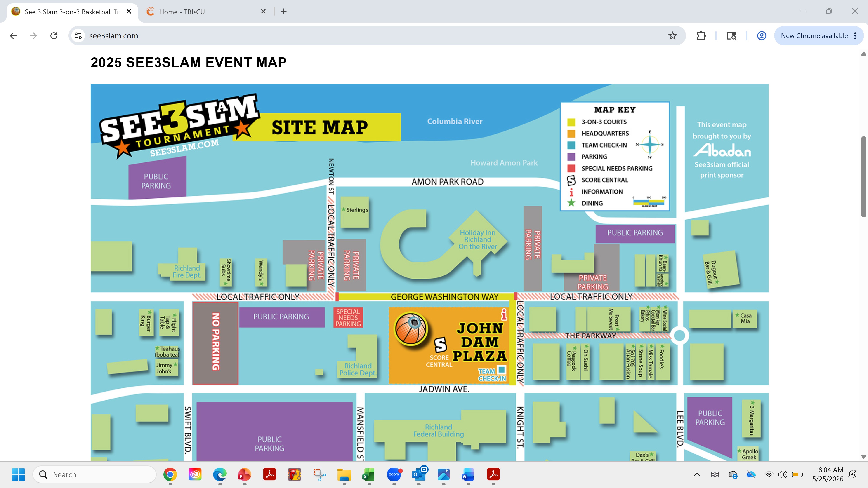This screenshot has width=868, height=488.
Task: Close the Home - TRI•CU tab
Action: pos(263,12)
